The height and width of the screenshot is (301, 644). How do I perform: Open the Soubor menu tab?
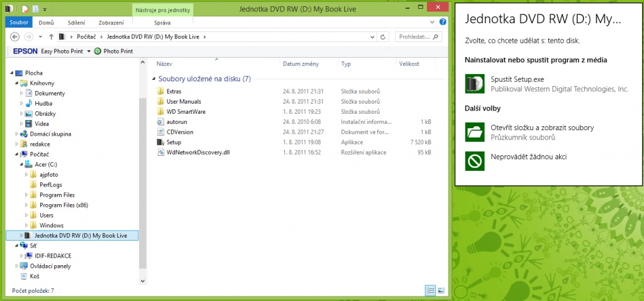(19, 23)
